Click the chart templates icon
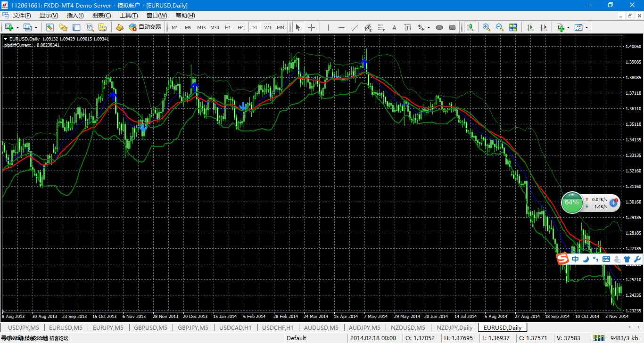The height and width of the screenshot is (343, 644). tap(578, 27)
